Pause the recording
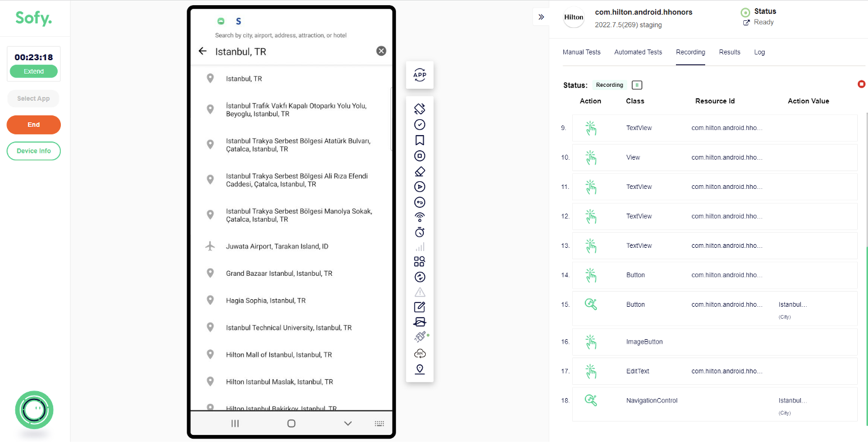 pos(637,85)
